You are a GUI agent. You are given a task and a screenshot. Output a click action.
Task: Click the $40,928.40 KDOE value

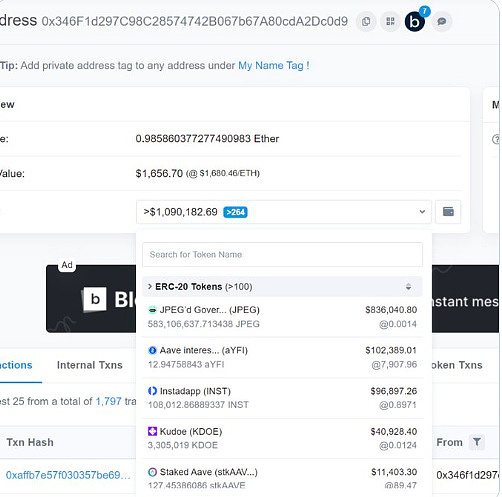pyautogui.click(x=394, y=431)
